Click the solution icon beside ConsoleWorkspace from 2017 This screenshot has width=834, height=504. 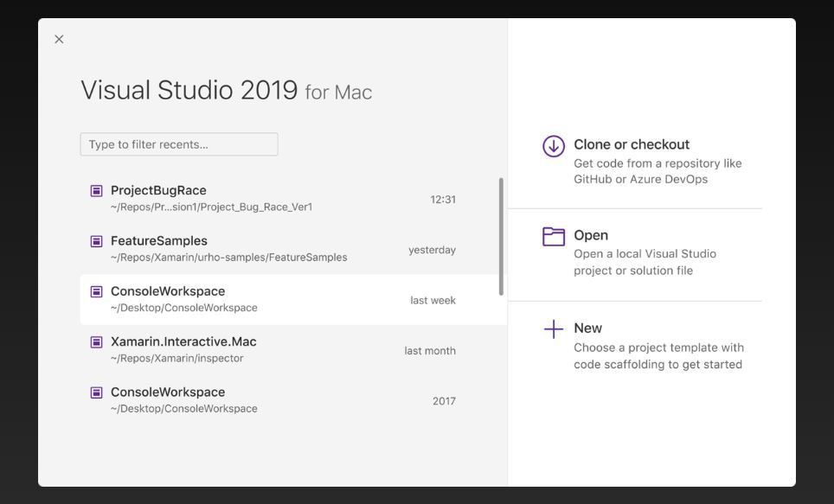(97, 392)
